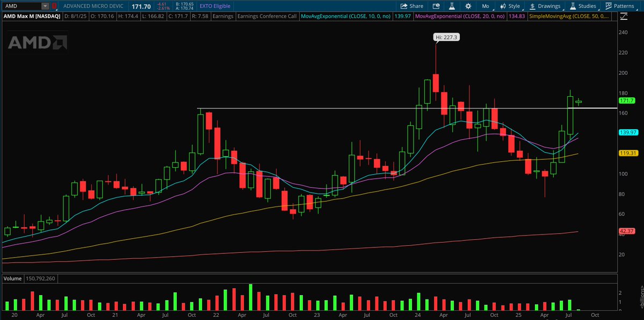The height and width of the screenshot is (320, 644).
Task: Click the ADVANCED MICRO DEVIC company name
Action: point(93,6)
